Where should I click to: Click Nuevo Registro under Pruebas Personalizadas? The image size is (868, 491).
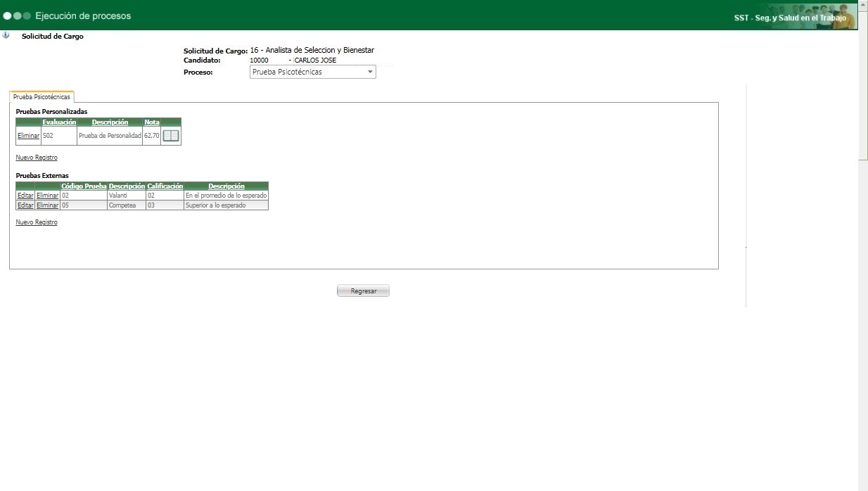coord(37,158)
